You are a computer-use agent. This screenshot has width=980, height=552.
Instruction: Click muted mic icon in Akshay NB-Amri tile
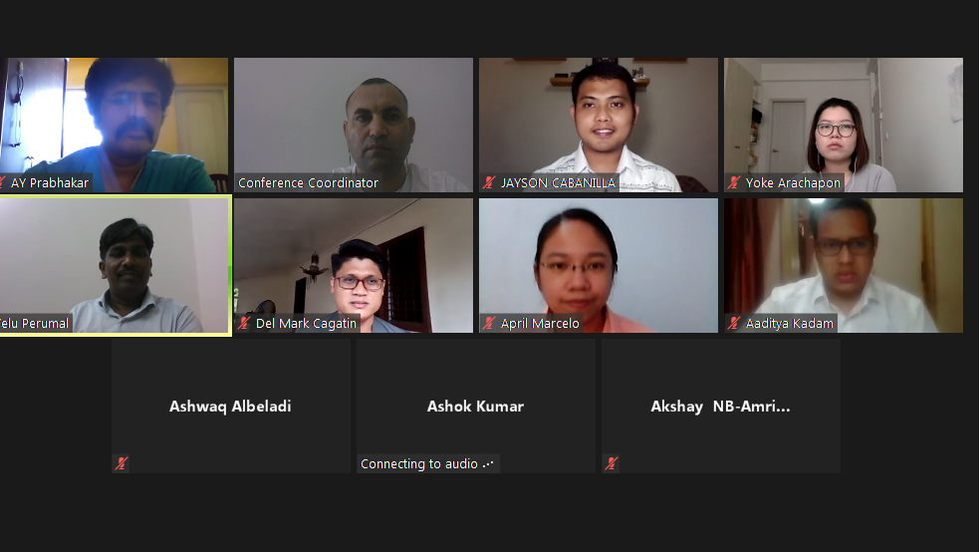[x=612, y=463]
